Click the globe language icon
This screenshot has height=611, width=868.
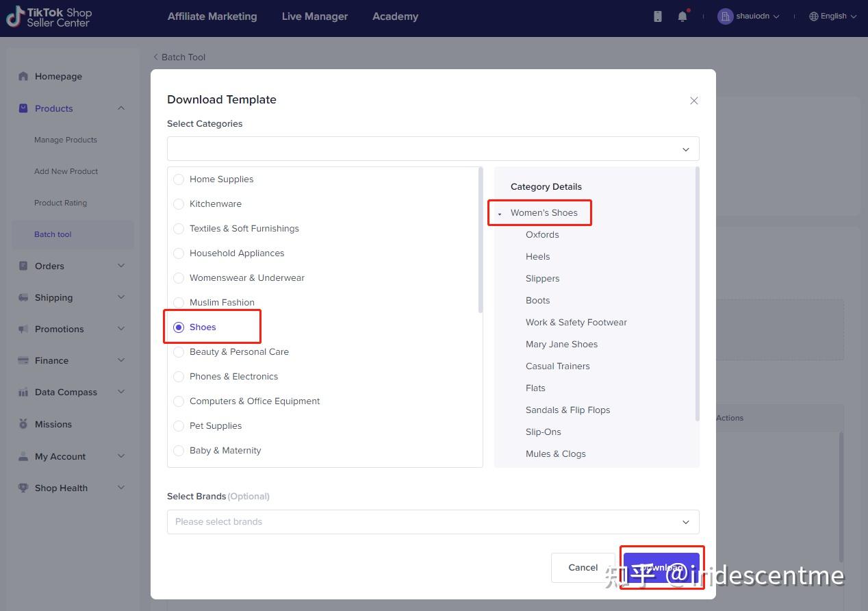click(x=814, y=16)
